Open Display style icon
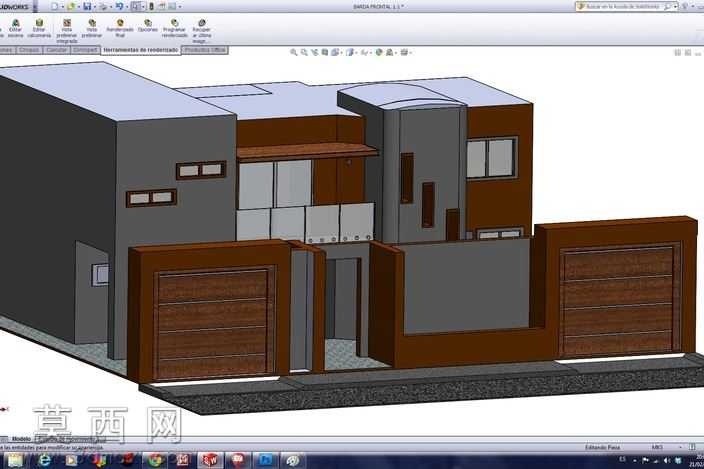The height and width of the screenshot is (469, 704). click(x=351, y=53)
